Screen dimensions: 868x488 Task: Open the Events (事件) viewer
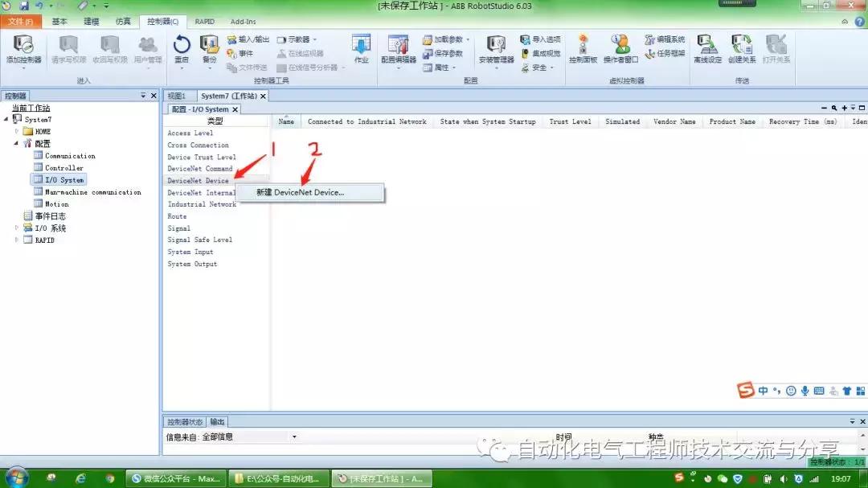[x=240, y=53]
